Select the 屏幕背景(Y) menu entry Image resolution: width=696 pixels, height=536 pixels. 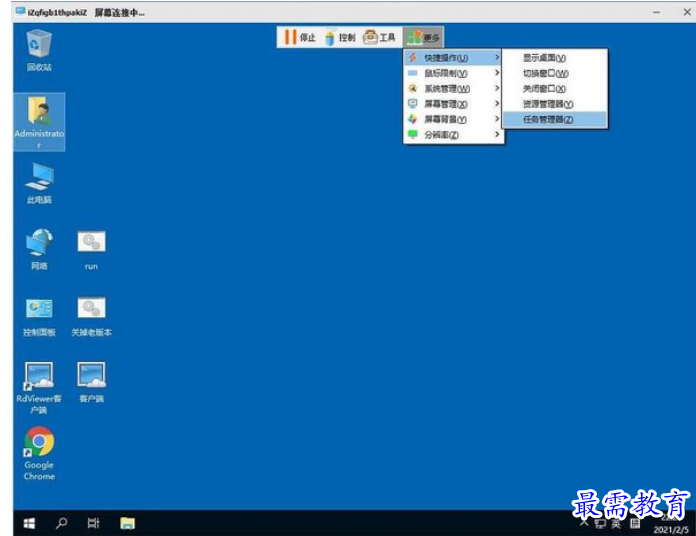tap(454, 119)
